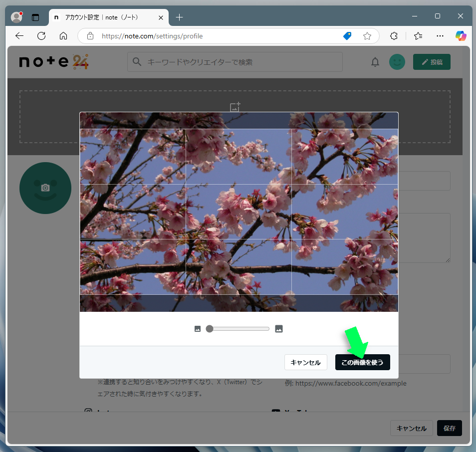Click the note keyword search field
This screenshot has height=452, width=476.
click(235, 62)
